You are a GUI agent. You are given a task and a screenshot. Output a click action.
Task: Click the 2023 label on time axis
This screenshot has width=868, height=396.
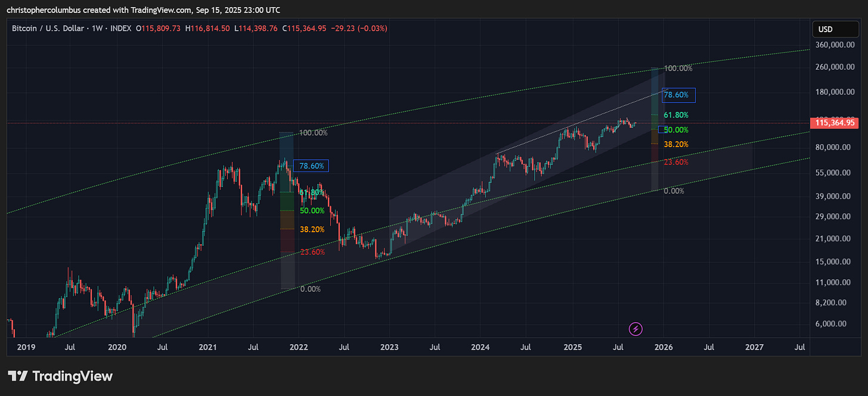[389, 347]
